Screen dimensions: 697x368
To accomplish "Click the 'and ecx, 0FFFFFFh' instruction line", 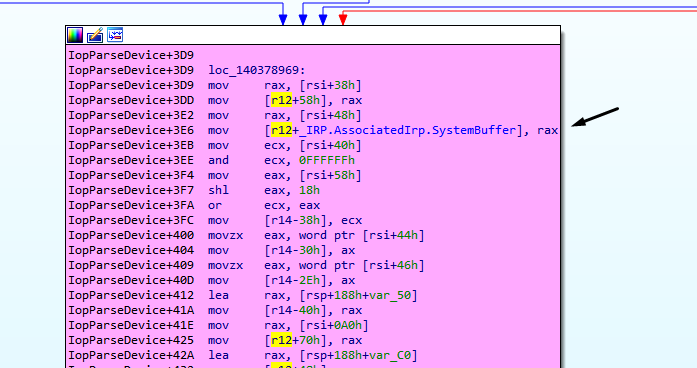I will click(x=281, y=160).
